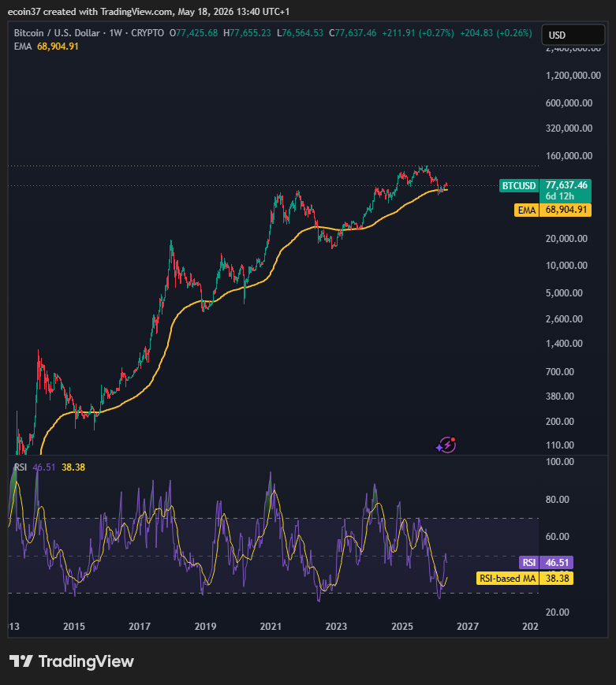The height and width of the screenshot is (685, 616).
Task: Click the 2025 label on time axis
Action: click(x=401, y=626)
